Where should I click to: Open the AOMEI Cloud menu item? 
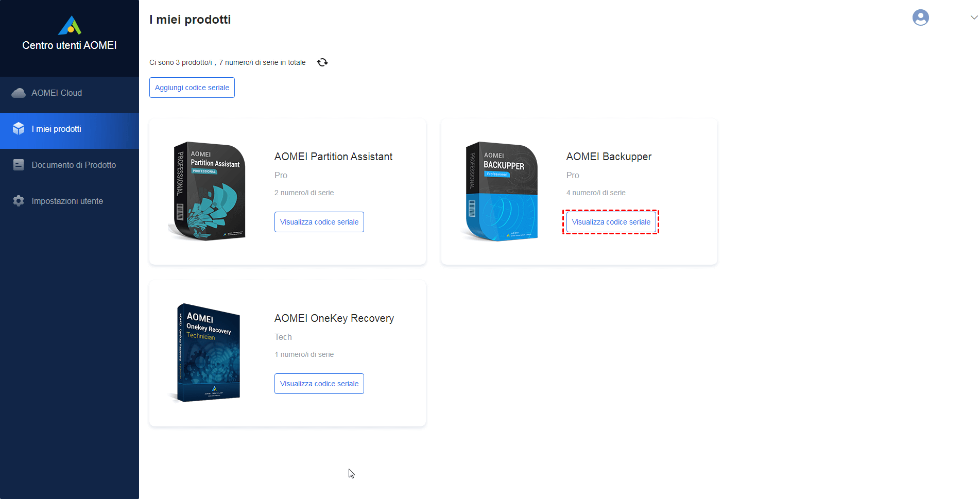pos(70,93)
